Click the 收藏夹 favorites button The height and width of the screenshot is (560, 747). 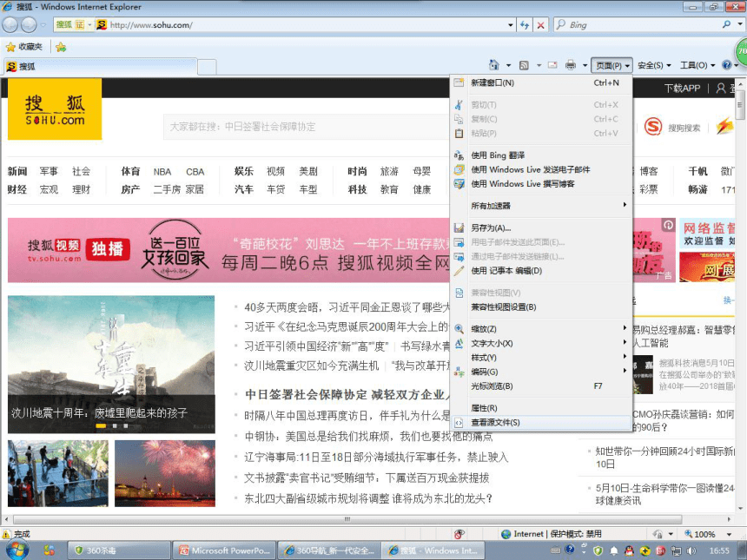[25, 47]
